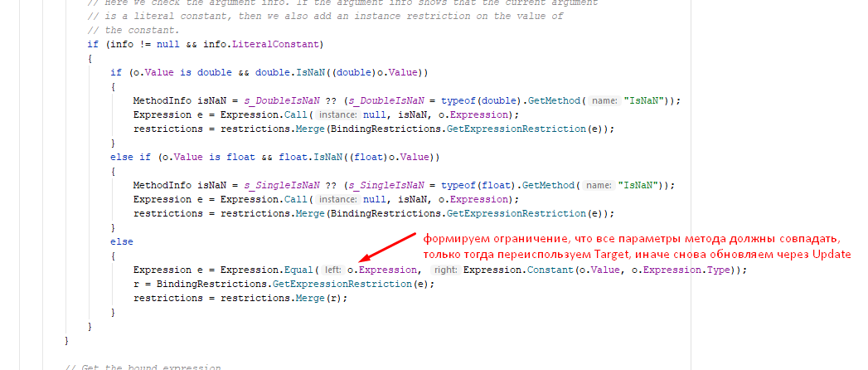
Task: Click the Constant method in Expression.Constant
Action: tap(550, 270)
